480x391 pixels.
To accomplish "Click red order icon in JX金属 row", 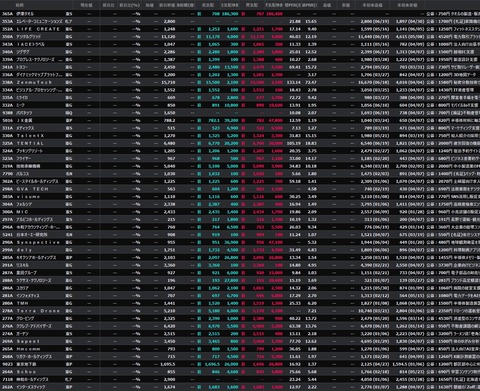I will coord(243,120).
